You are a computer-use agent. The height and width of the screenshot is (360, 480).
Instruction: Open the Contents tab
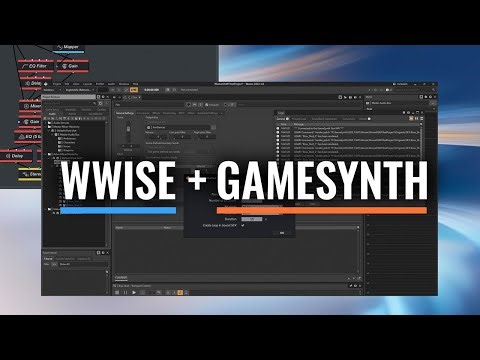(121, 277)
